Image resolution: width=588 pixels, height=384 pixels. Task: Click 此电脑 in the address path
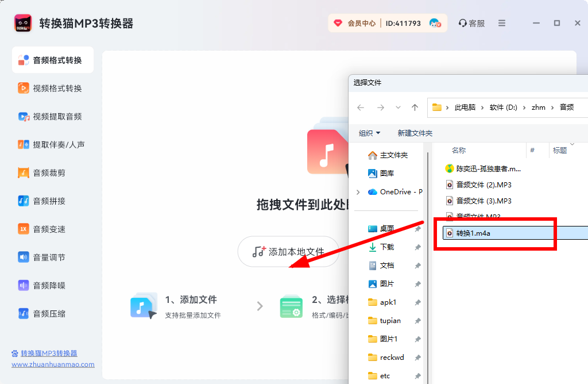465,107
